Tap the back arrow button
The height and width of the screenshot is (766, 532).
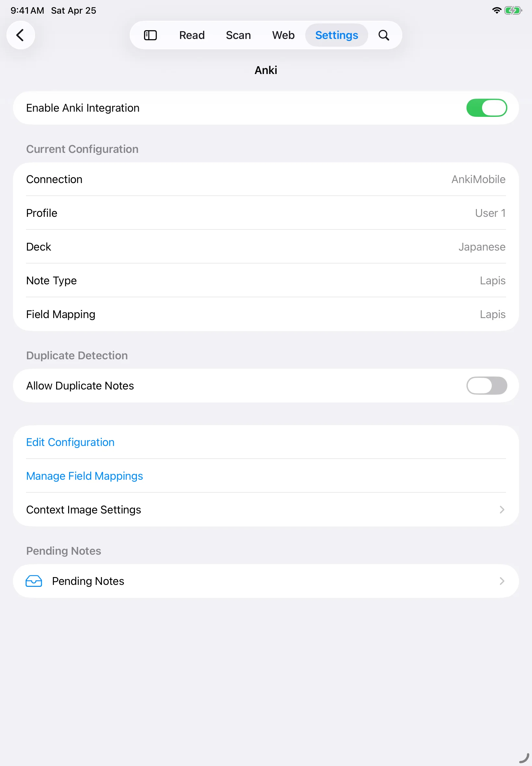21,35
